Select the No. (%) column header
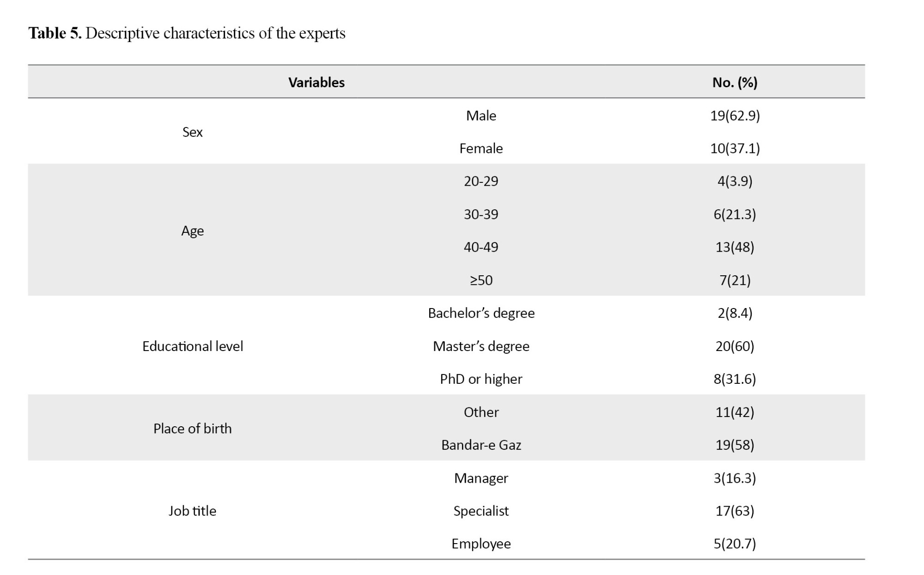Image resolution: width=924 pixels, height=575 pixels. (735, 82)
